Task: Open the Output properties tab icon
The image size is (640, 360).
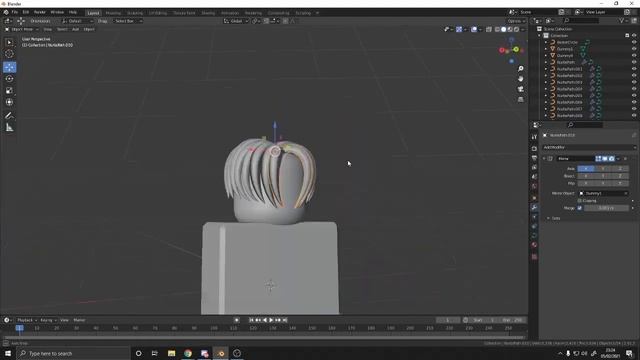Action: [534, 158]
